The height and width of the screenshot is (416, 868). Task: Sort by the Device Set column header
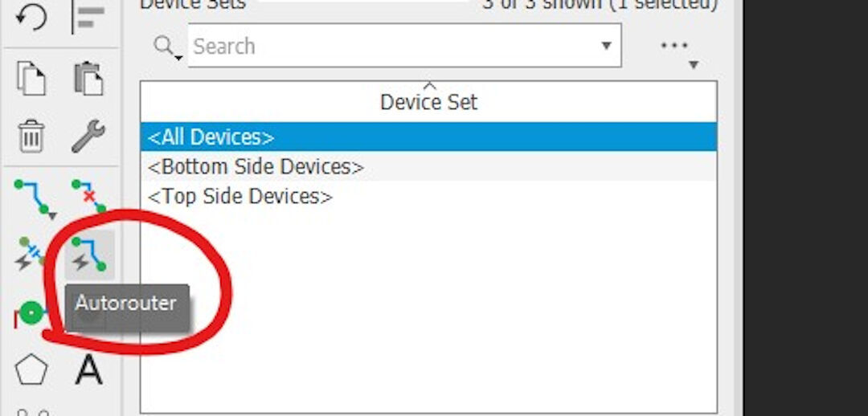point(428,102)
